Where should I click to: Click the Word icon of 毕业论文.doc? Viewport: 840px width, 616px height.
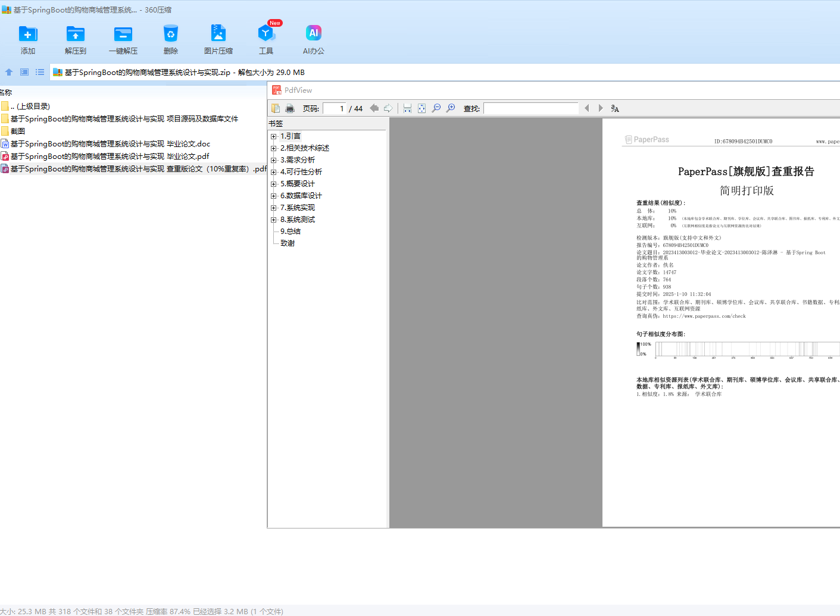click(5, 144)
